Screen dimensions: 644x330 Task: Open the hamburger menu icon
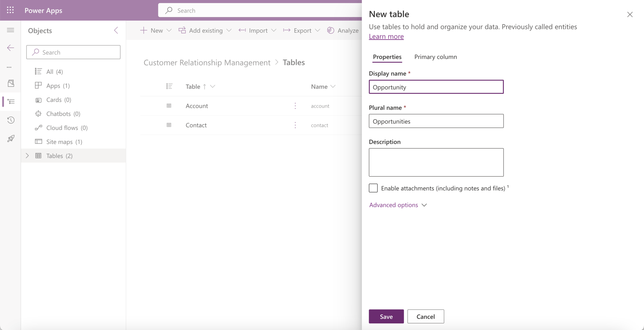pos(10,30)
